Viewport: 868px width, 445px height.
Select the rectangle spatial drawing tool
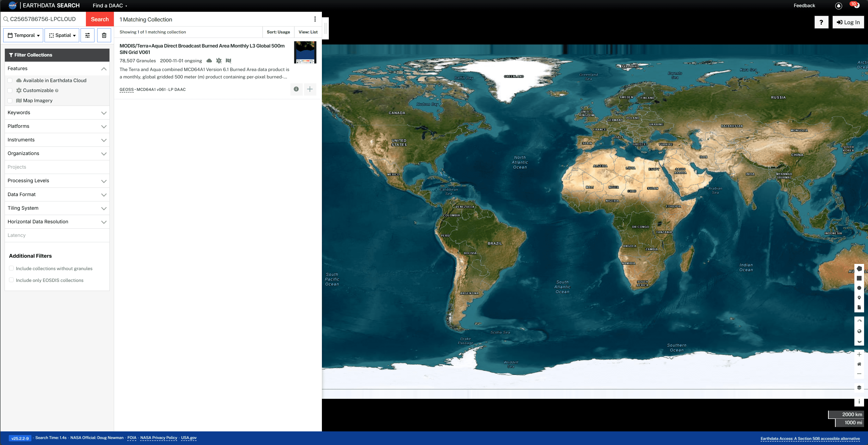[x=859, y=278]
